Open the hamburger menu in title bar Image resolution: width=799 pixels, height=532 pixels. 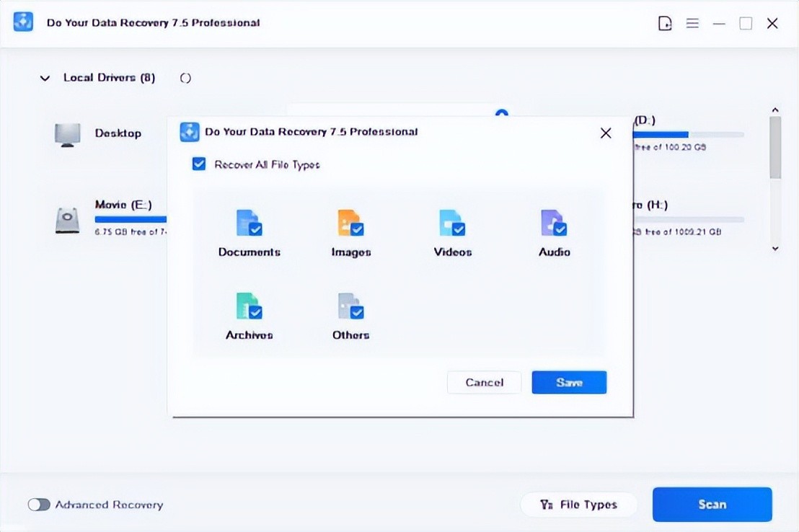(692, 24)
